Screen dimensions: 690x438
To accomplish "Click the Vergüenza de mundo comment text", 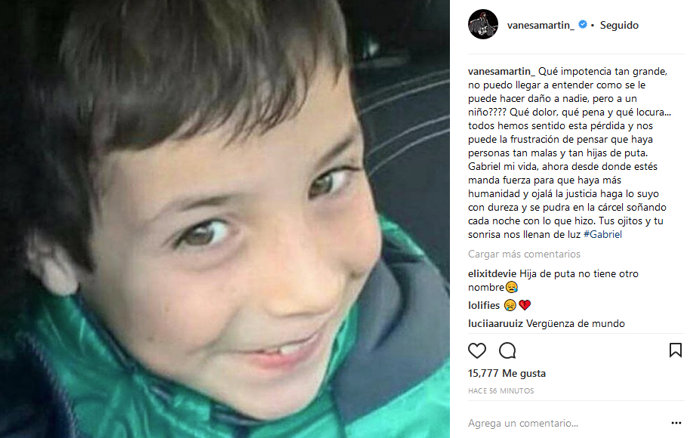I will 576,324.
